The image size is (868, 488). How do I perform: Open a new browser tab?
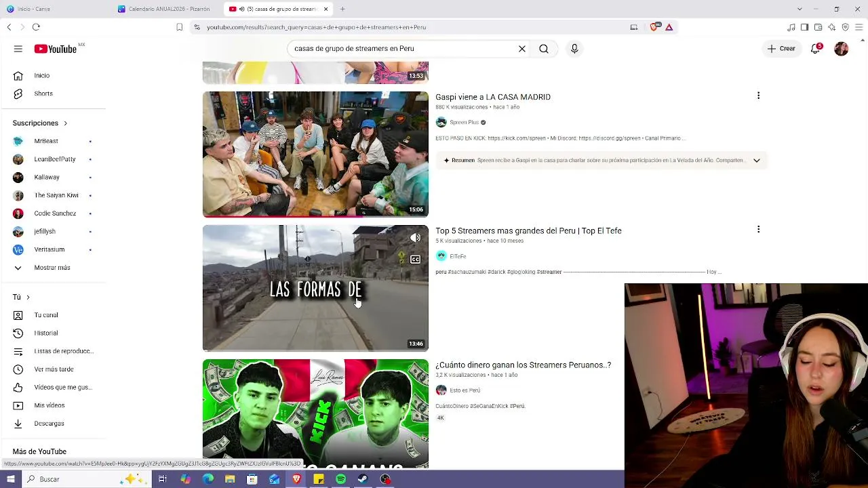pos(342,9)
